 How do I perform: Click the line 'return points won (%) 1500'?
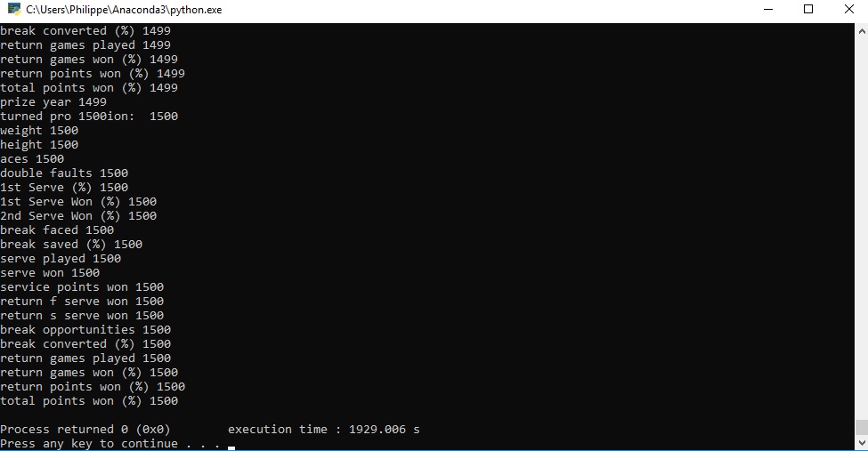pyautogui.click(x=93, y=387)
